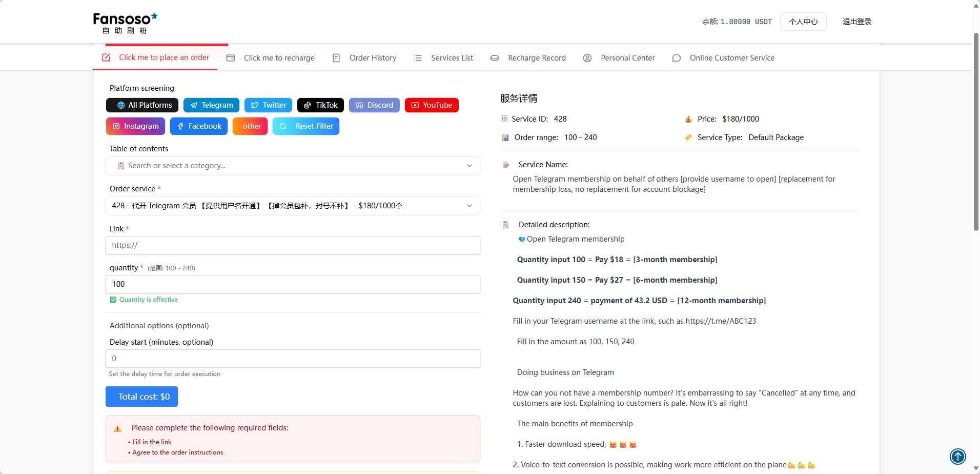Click the recharge card icon
Screen dimensions: 980x474
pos(231,58)
